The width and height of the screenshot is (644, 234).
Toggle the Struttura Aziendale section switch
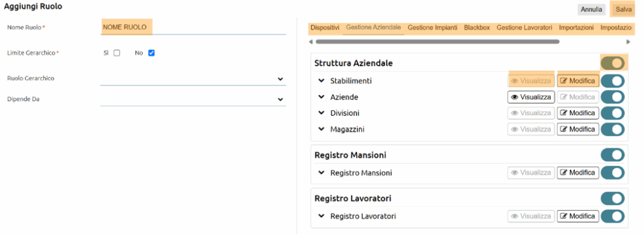[613, 64]
